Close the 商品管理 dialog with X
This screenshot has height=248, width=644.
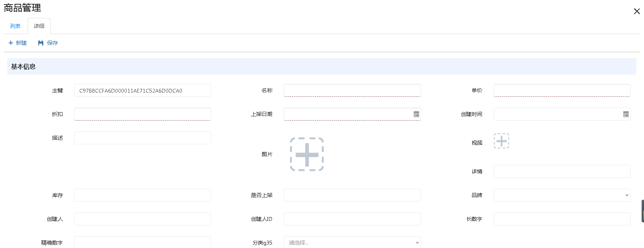pos(637,11)
